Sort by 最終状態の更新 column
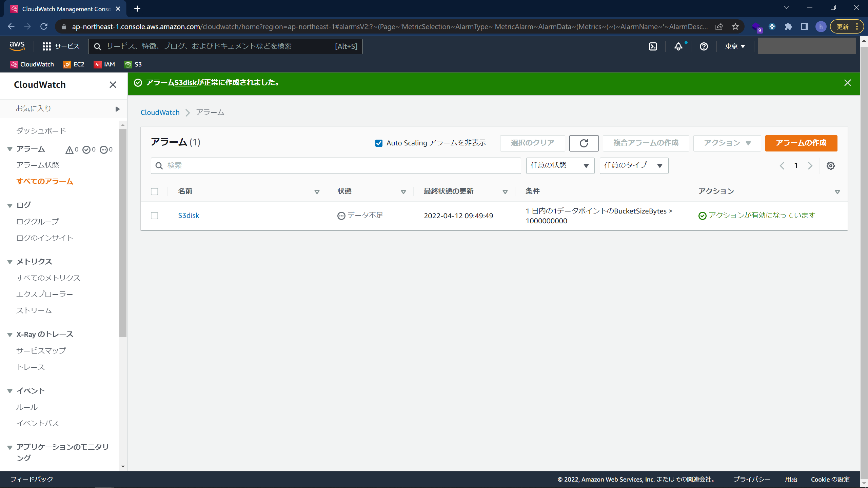This screenshot has width=868, height=488. [x=505, y=192]
